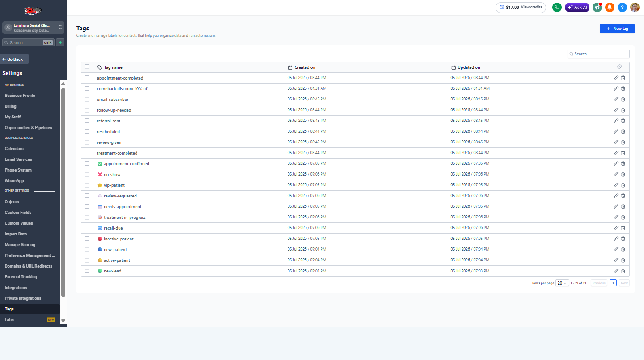Tick the no-show row checkbox
Image resolution: width=644 pixels, height=360 pixels.
pos(87,175)
